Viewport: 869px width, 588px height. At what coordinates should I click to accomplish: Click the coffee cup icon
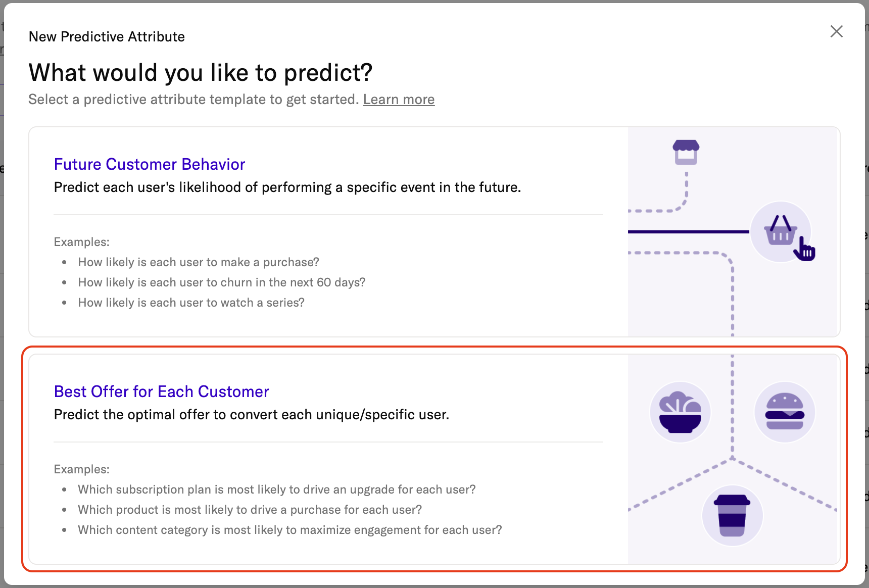[x=732, y=515]
